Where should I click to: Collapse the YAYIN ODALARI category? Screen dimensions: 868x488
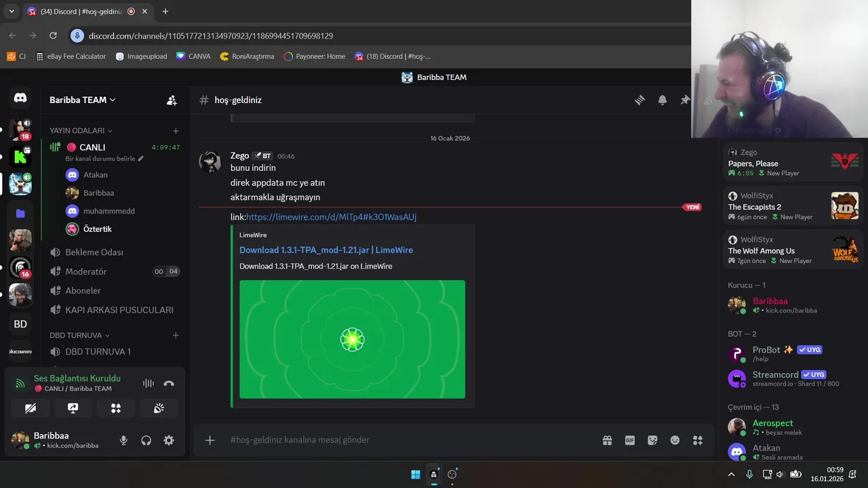(81, 131)
